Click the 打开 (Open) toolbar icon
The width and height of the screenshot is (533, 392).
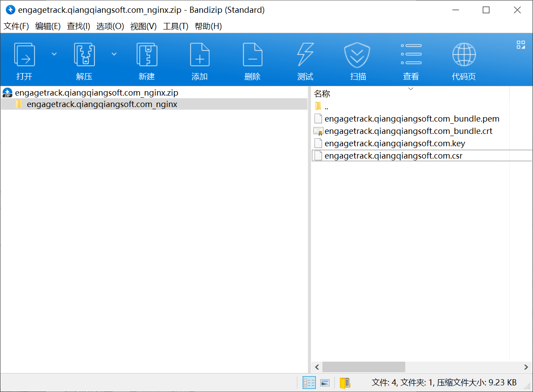25,55
